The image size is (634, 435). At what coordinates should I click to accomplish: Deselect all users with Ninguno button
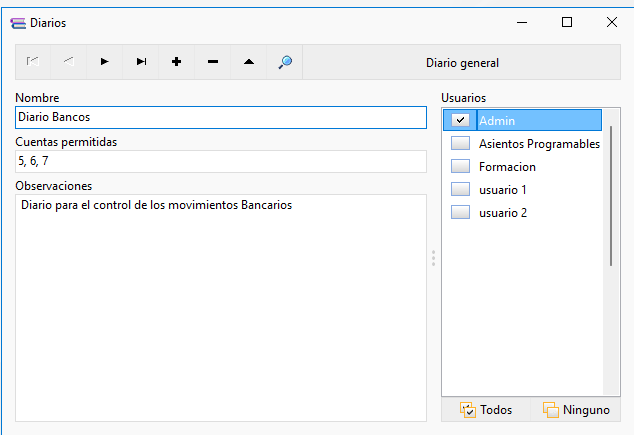(x=576, y=410)
